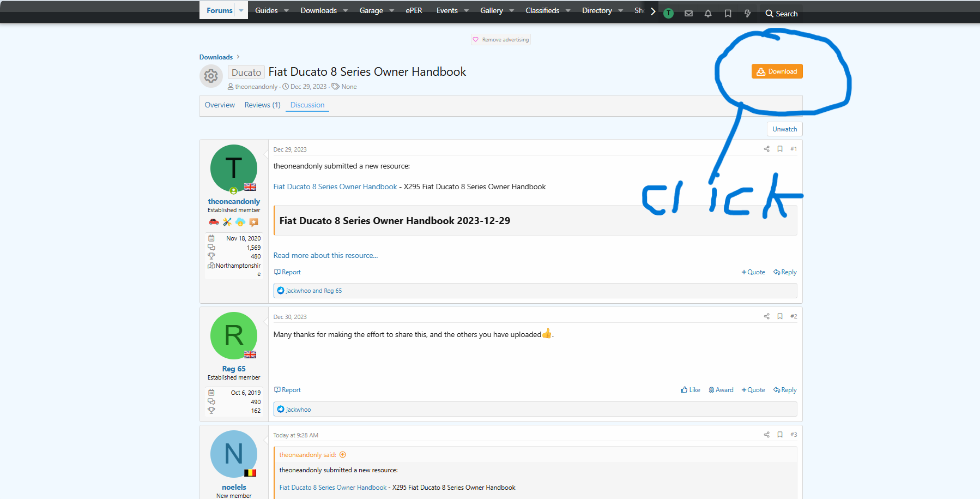Open the alerts bell icon
This screenshot has height=499, width=980.
708,13
